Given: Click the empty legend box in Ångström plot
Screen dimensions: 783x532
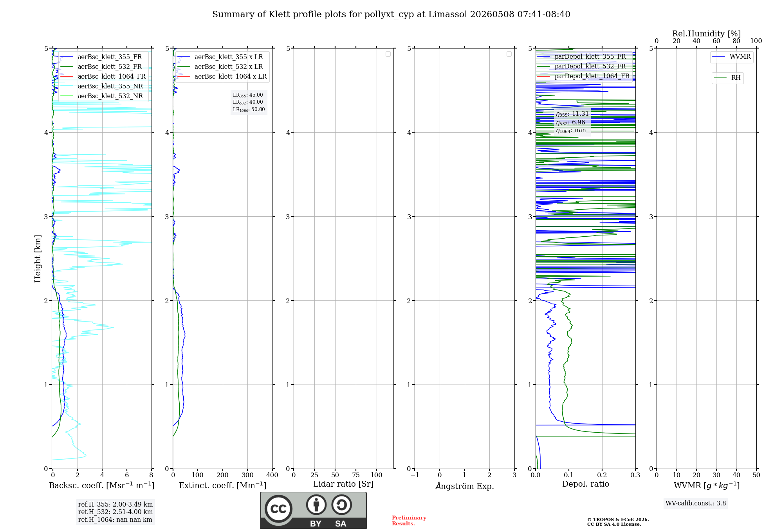Looking at the screenshot, I should [509, 54].
